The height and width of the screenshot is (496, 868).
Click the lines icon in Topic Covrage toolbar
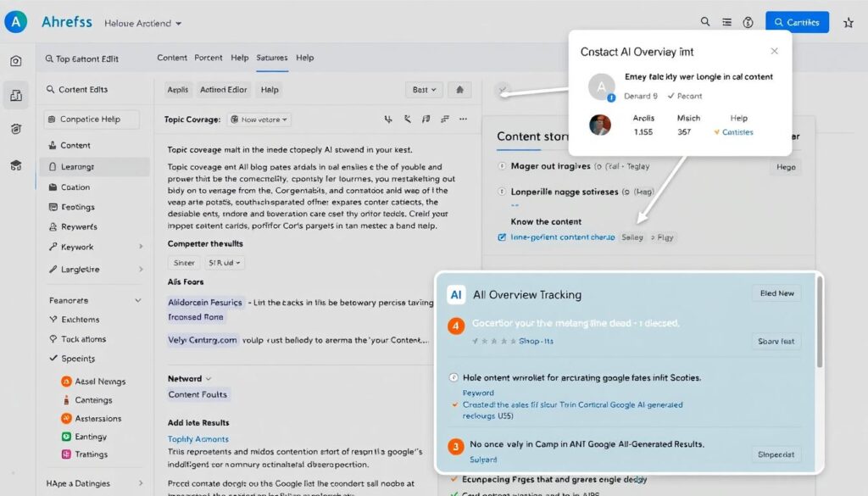tap(444, 119)
